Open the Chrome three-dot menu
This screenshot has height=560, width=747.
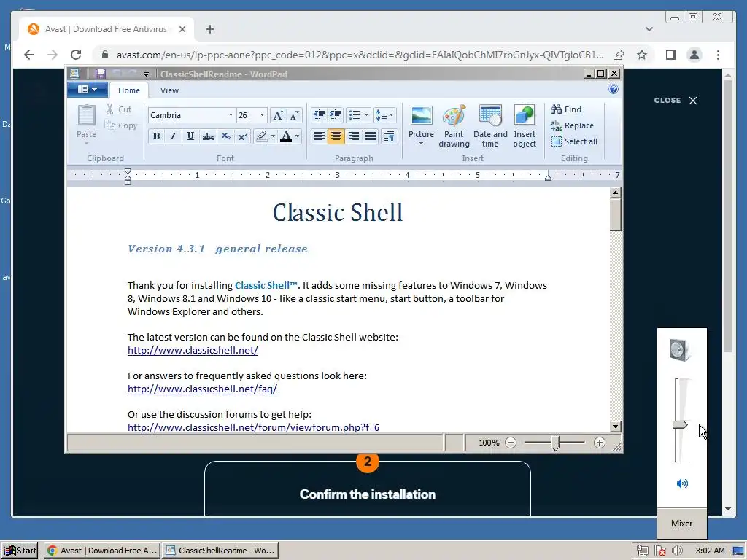tap(718, 55)
